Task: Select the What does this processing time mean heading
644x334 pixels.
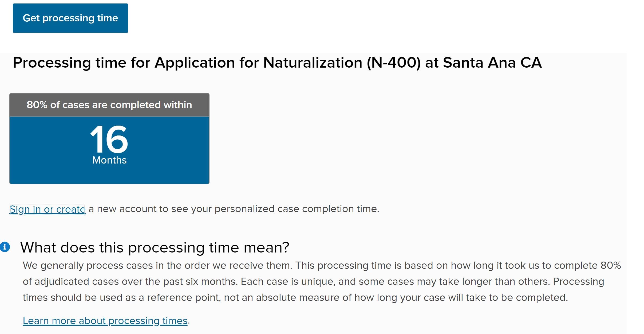Action: (155, 247)
